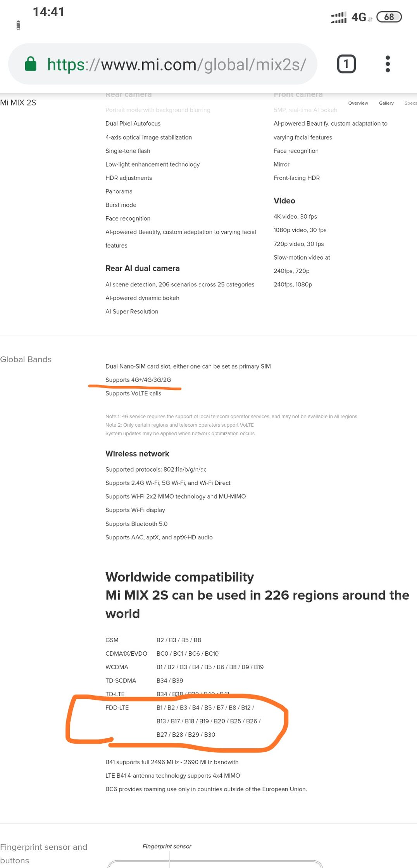Tap the Fingerprint sensor and buttons heading
This screenshot has width=417, height=868.
pos(43,854)
